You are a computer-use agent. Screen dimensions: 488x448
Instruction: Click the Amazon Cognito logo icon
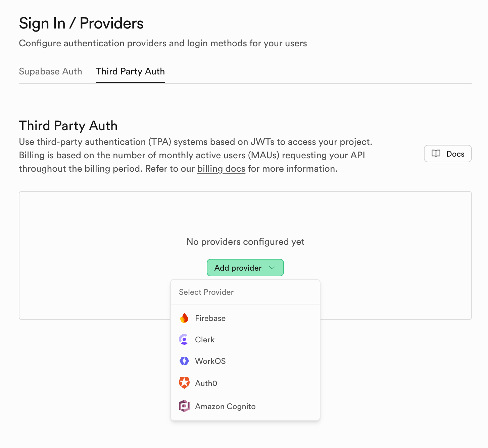[184, 406]
